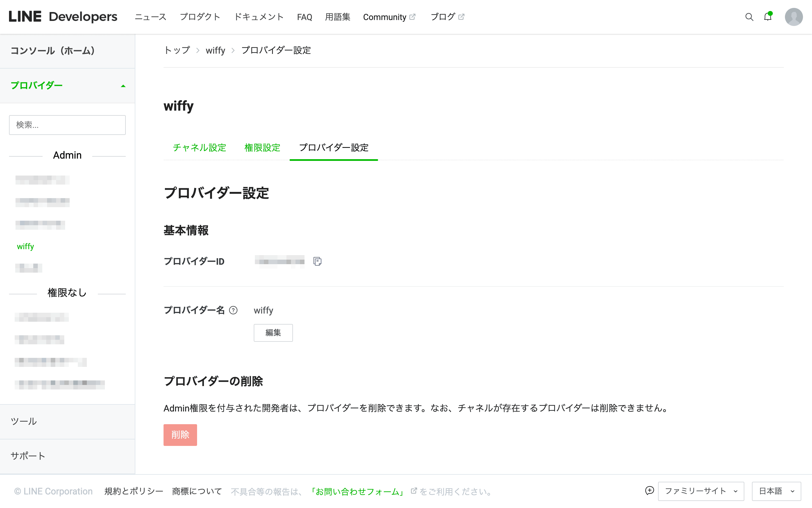812x508 pixels.
Task: Open サポート in the sidebar
Action: click(x=67, y=456)
